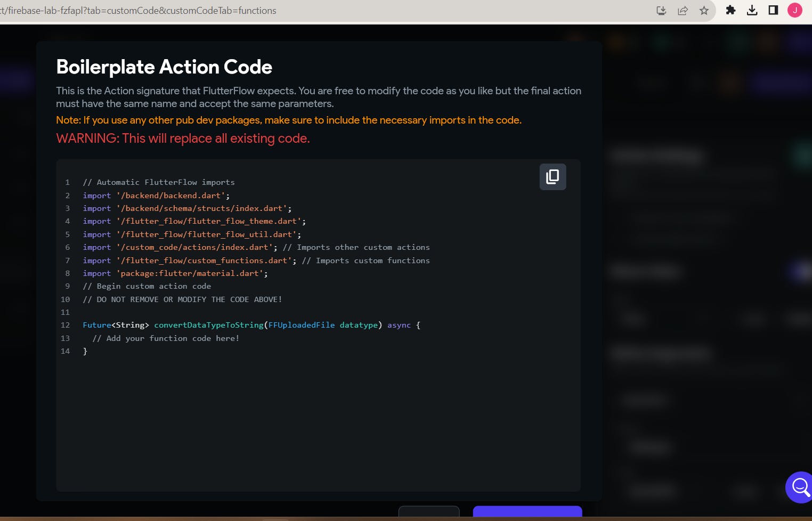
Task: Click the '// Imports custom functions' comment
Action: tap(366, 260)
